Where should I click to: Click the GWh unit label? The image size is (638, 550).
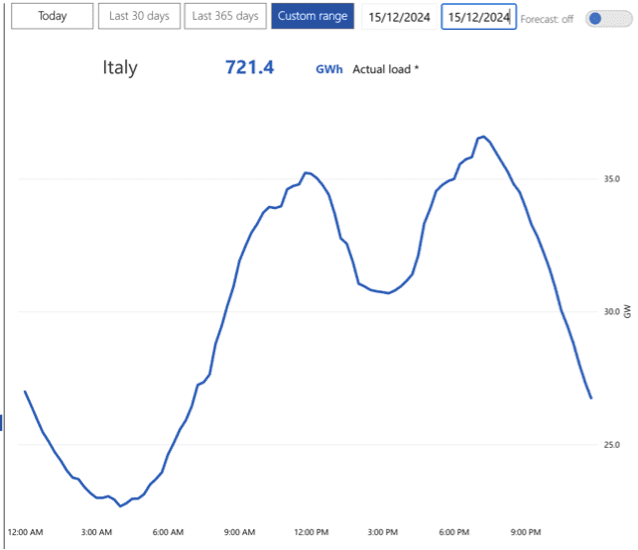329,70
